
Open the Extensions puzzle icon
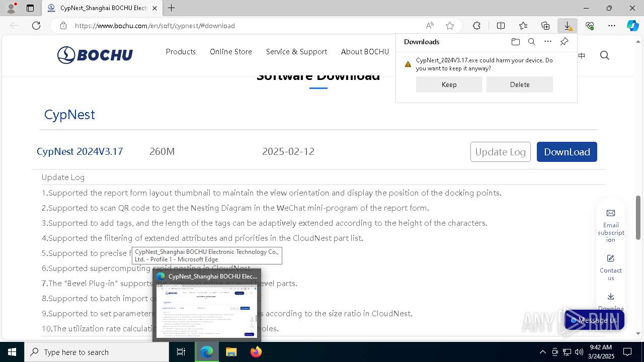(x=476, y=26)
